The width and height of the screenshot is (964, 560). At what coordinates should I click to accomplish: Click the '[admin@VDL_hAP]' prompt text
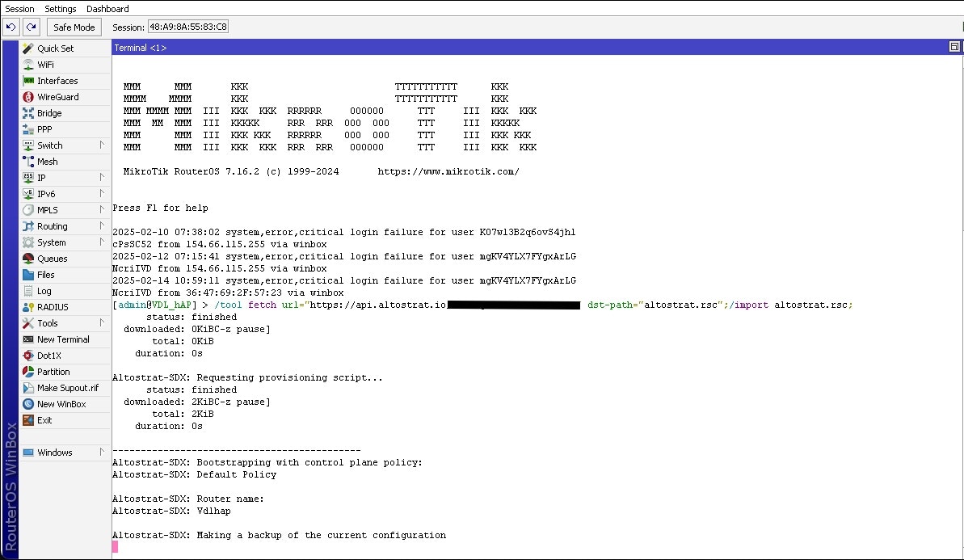[155, 305]
